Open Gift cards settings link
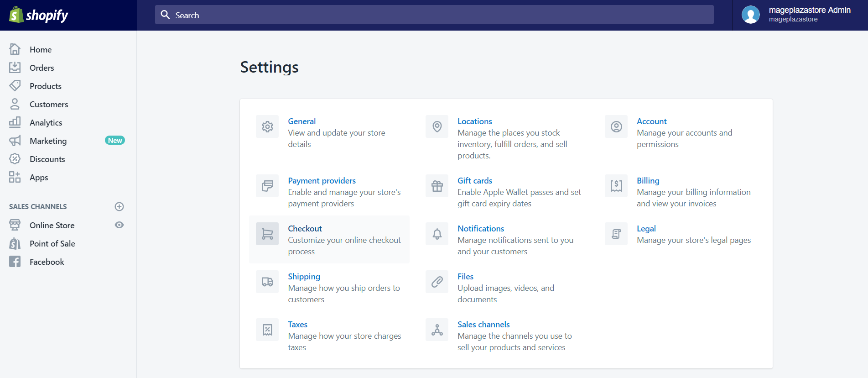 click(475, 180)
